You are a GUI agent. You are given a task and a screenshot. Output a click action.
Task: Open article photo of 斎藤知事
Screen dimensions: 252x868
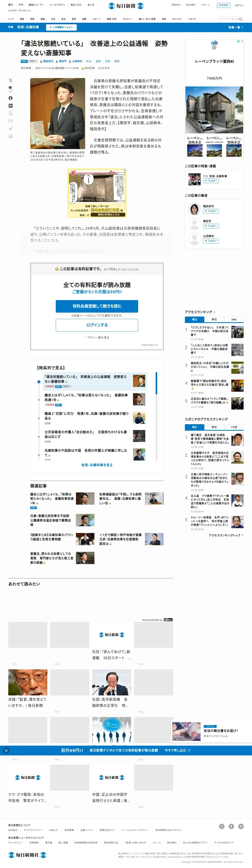[58, 114]
